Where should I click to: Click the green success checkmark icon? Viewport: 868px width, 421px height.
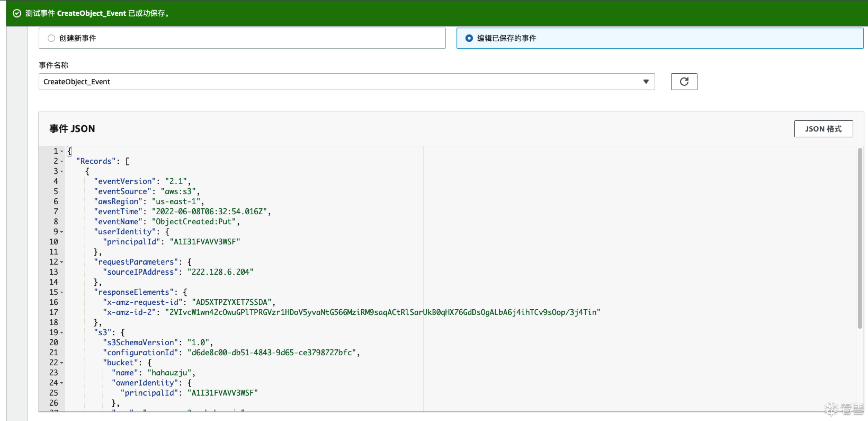pyautogui.click(x=17, y=13)
